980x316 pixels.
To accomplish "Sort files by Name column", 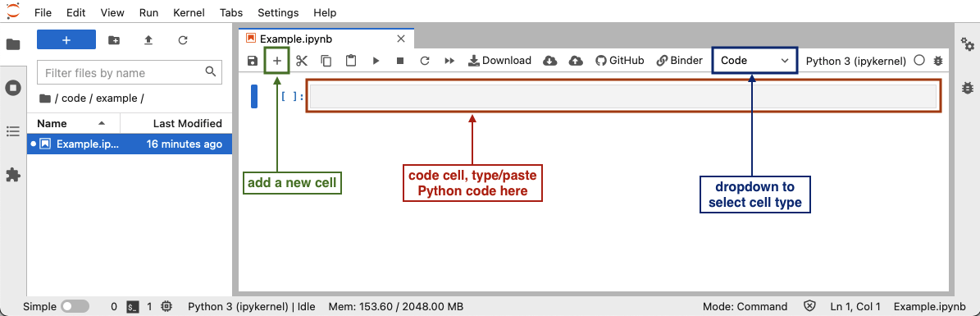I will click(x=74, y=123).
